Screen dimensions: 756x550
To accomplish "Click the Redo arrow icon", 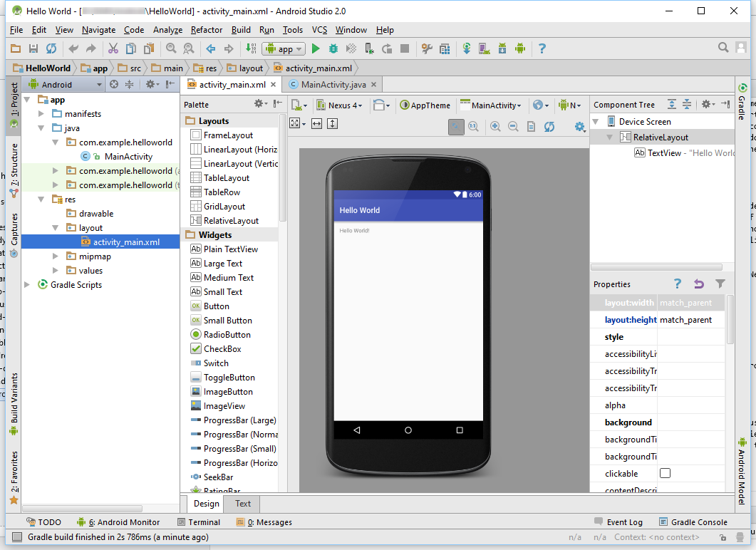I will (91, 48).
